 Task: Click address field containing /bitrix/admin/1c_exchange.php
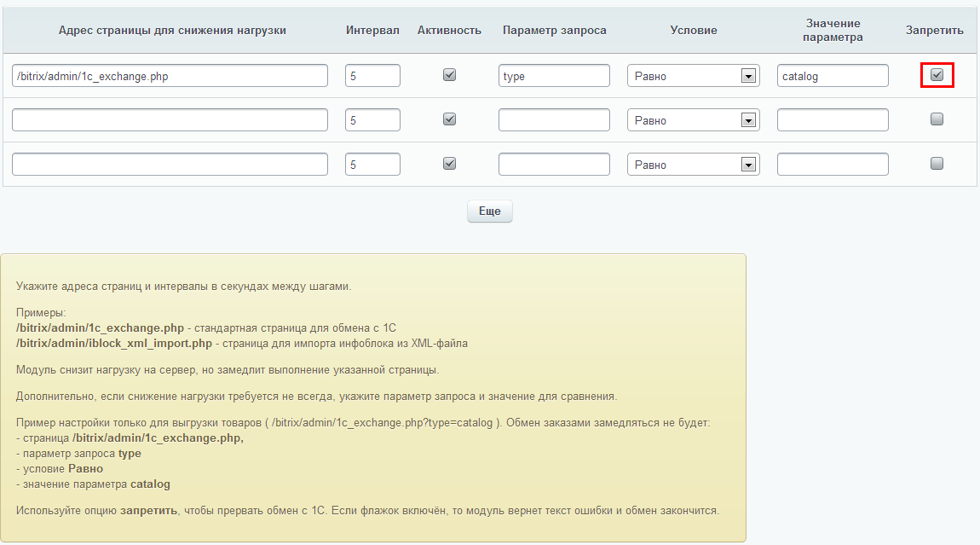pyautogui.click(x=170, y=76)
